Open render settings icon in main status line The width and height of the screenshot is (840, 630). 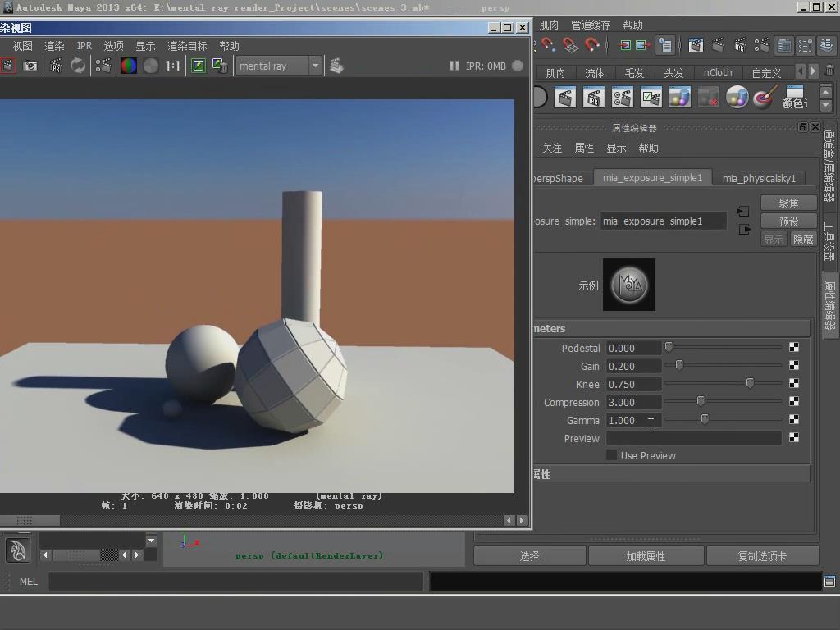coord(762,45)
